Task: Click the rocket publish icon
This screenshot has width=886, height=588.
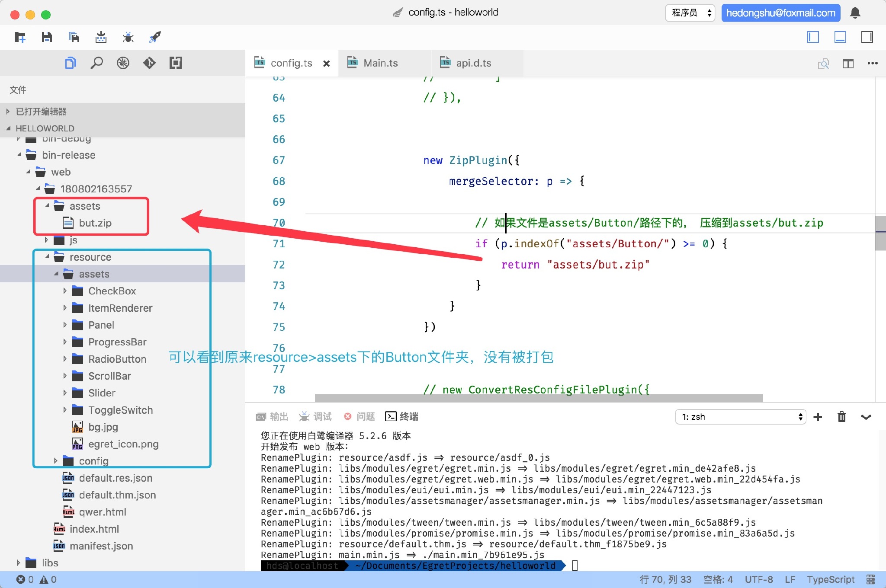Action: [x=155, y=37]
